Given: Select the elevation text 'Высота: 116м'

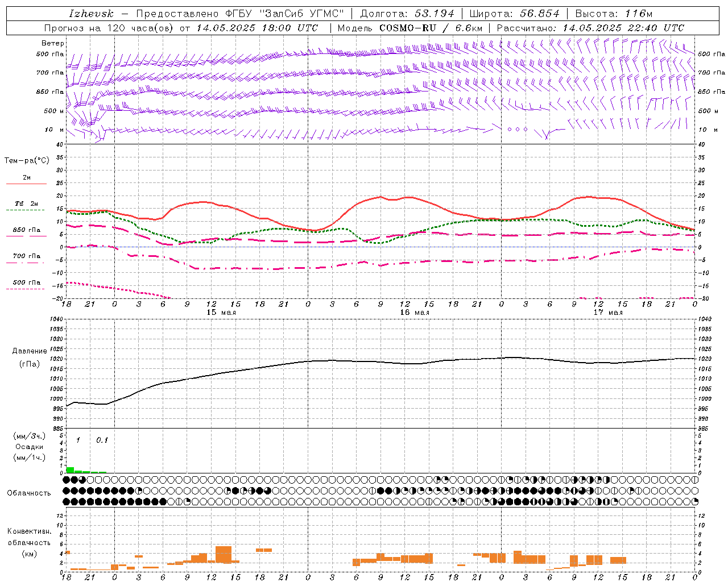Looking at the screenshot, I should coord(614,14).
